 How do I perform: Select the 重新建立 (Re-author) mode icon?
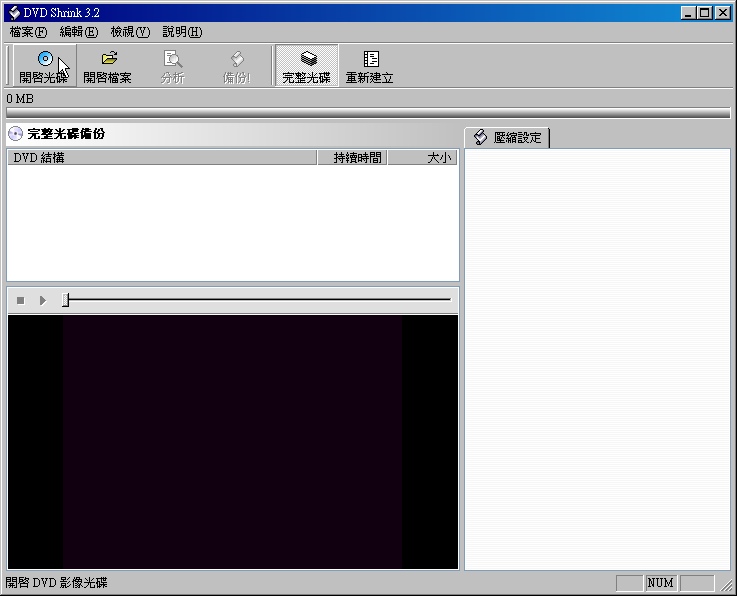point(371,59)
